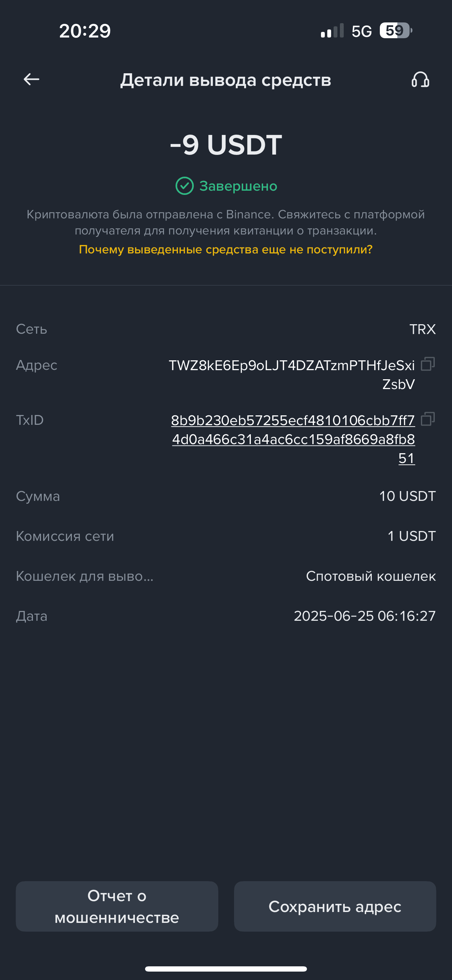Tap the home indicator bar

pyautogui.click(x=226, y=968)
